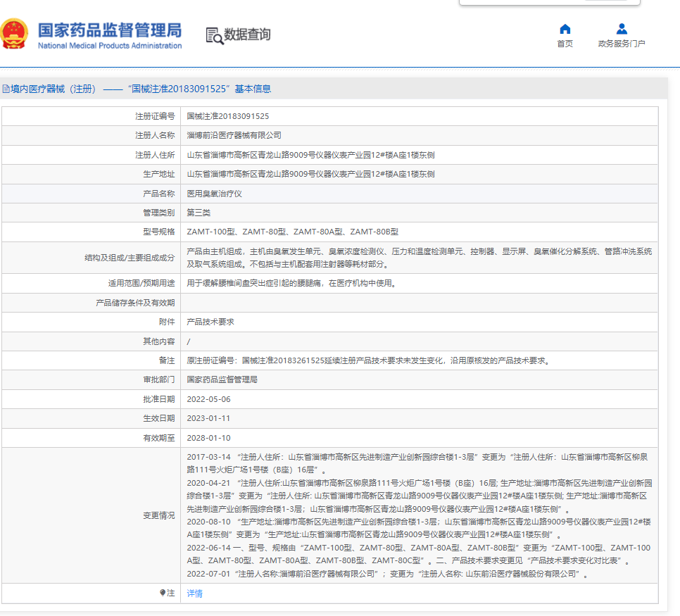Image resolution: width=680 pixels, height=616 pixels.
Task: Open the 政务服务门户 navigation label
Action: click(x=621, y=44)
